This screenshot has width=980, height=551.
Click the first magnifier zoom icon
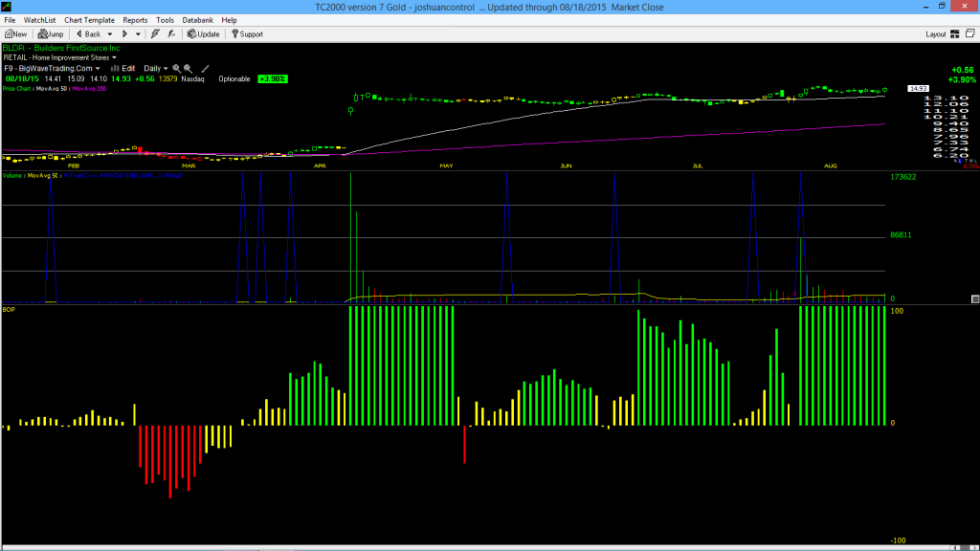click(x=176, y=69)
